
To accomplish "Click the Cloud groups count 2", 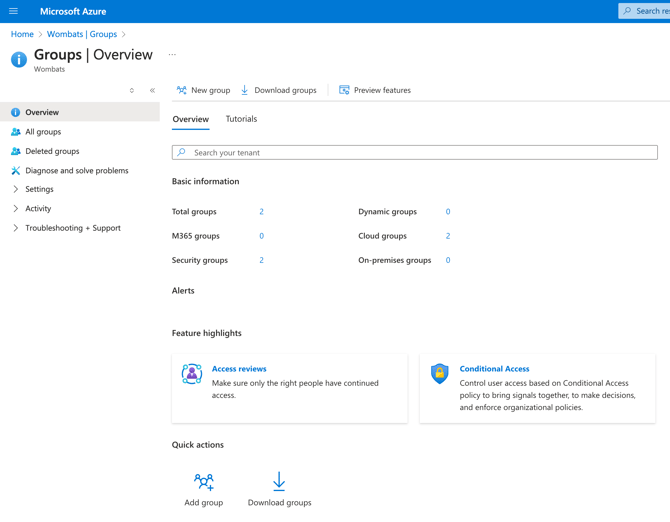I will [448, 236].
